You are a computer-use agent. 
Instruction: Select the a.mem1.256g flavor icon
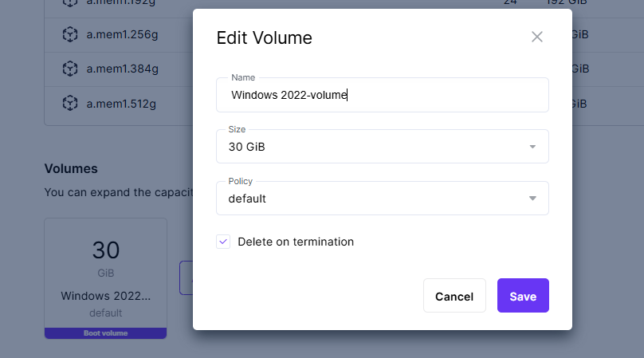click(70, 34)
